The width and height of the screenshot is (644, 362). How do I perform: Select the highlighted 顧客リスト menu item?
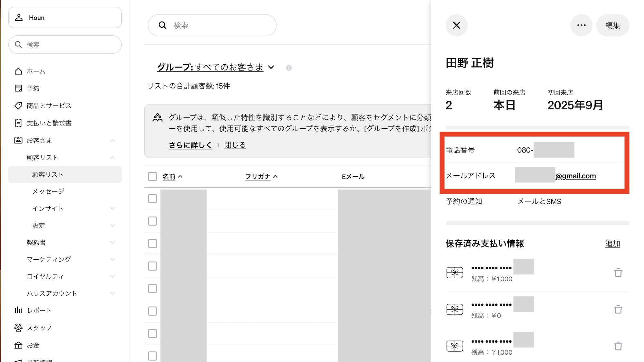pos(65,174)
